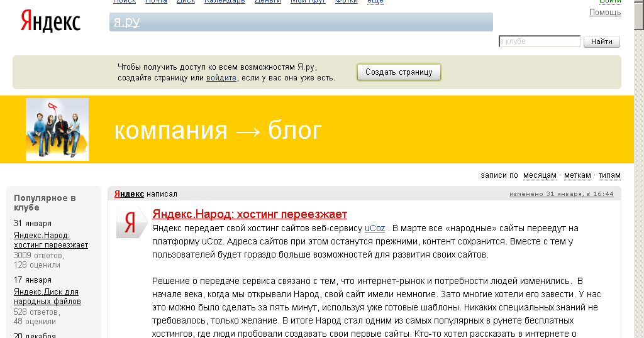Show entries sorted by месяцам
This screenshot has height=338, width=644.
[540, 175]
